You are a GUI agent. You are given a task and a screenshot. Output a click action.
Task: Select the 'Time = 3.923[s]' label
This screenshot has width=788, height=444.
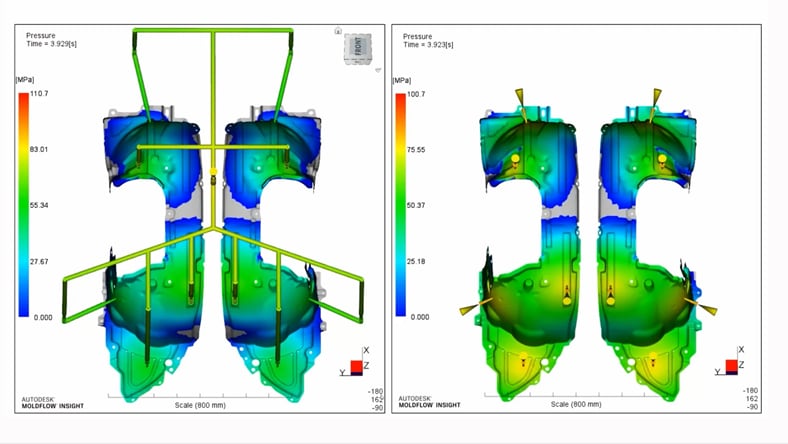coord(428,45)
